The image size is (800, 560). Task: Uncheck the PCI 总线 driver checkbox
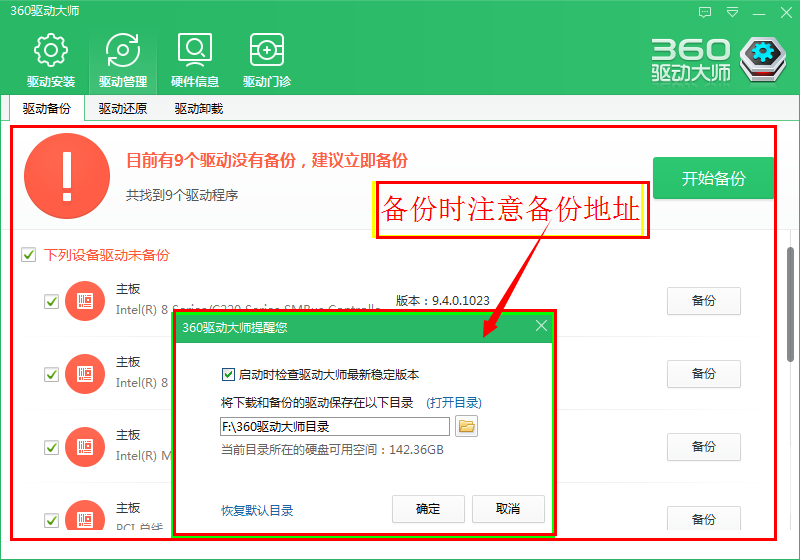(x=52, y=520)
